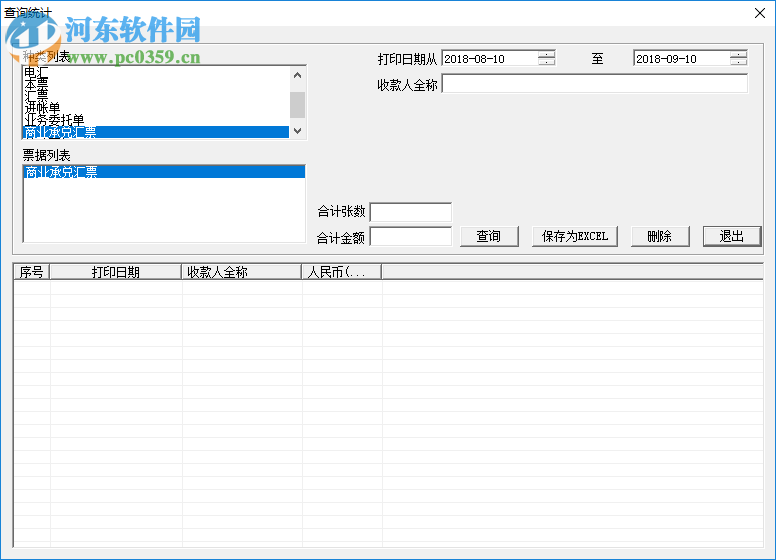The width and height of the screenshot is (776, 560).
Task: Click the 合计张数 field
Action: coord(411,212)
